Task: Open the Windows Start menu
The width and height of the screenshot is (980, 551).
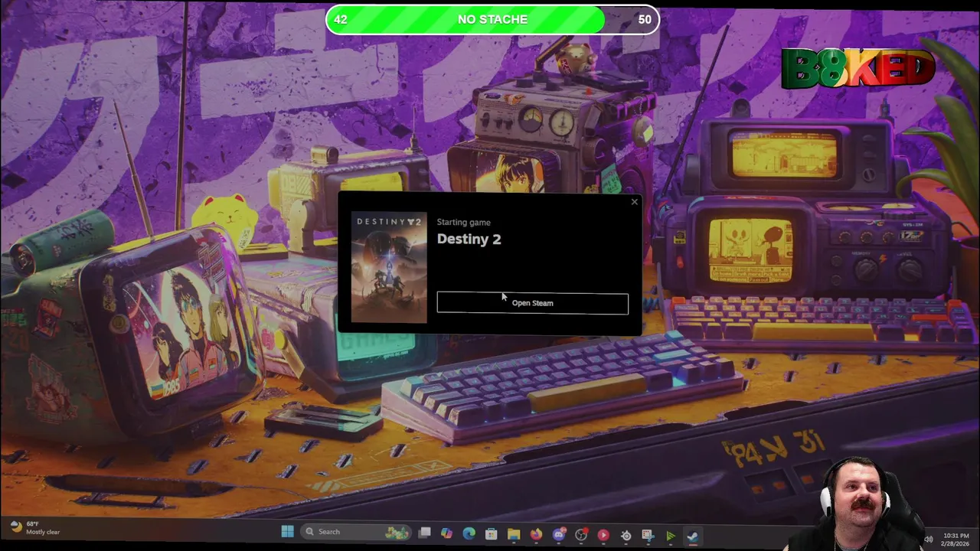Action: pos(287,532)
